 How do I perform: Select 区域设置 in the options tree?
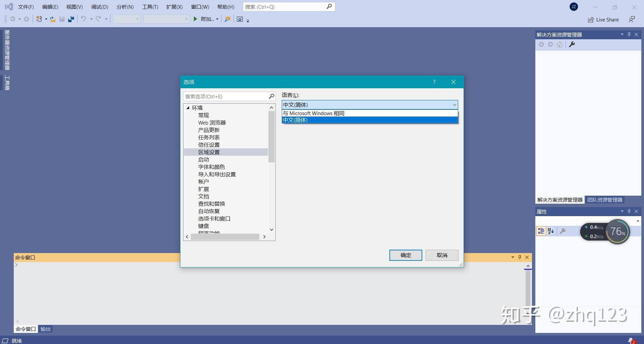tap(209, 152)
